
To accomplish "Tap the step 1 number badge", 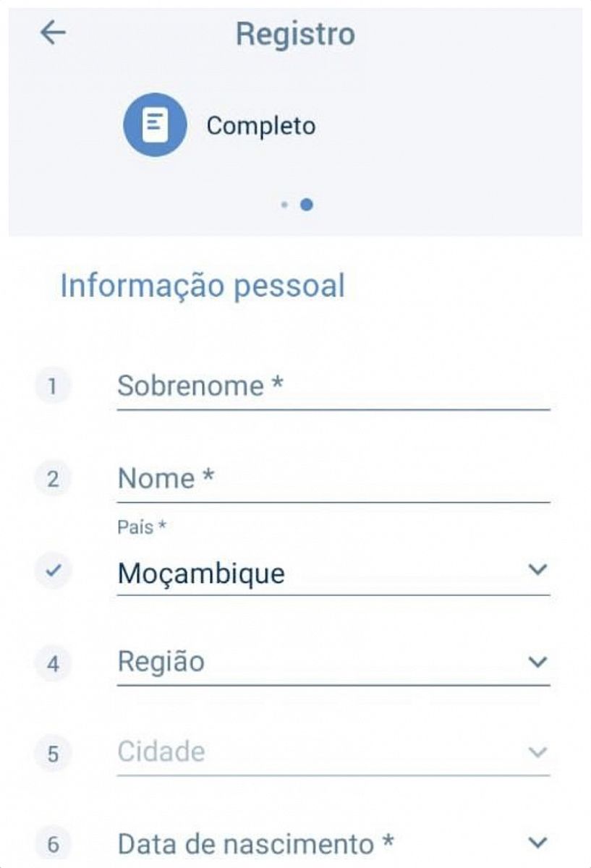I will click(52, 386).
